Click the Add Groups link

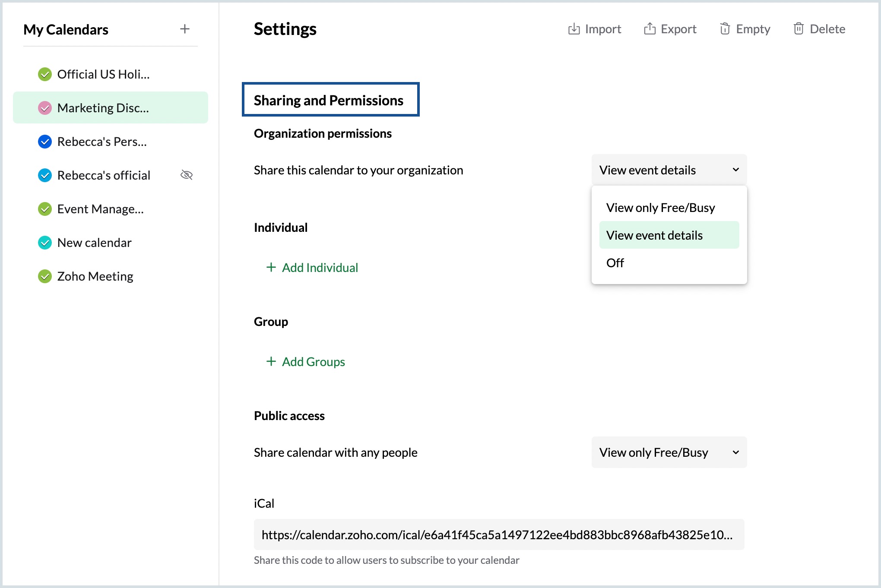(x=313, y=362)
